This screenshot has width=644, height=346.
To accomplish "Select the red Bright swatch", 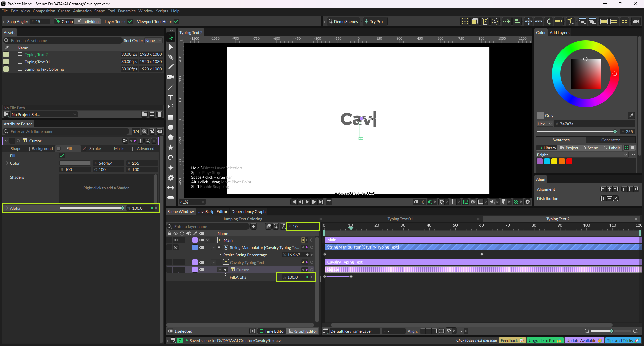I will [x=569, y=162].
